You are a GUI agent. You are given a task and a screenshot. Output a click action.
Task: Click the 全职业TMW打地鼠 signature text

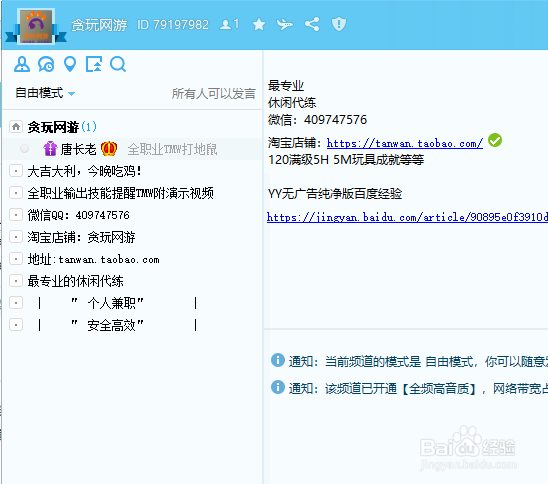(x=172, y=149)
